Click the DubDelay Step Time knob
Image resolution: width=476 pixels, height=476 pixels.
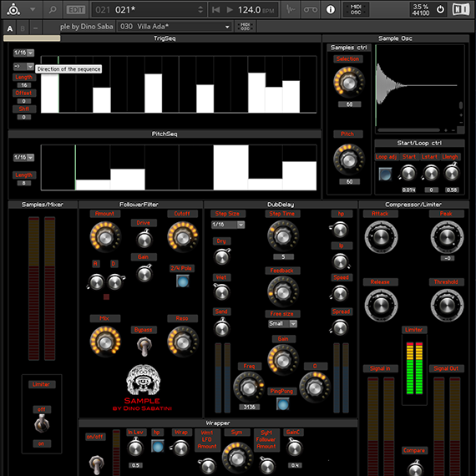point(283,235)
